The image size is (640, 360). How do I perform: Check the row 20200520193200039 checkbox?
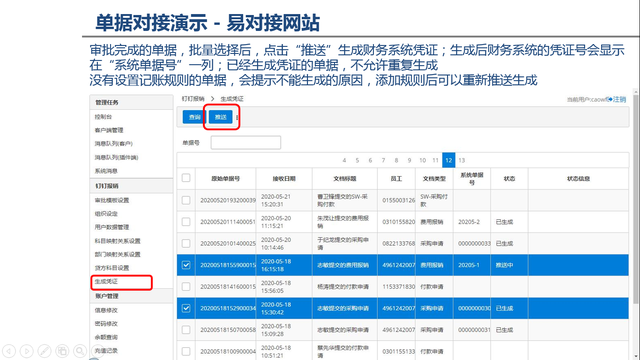186,200
